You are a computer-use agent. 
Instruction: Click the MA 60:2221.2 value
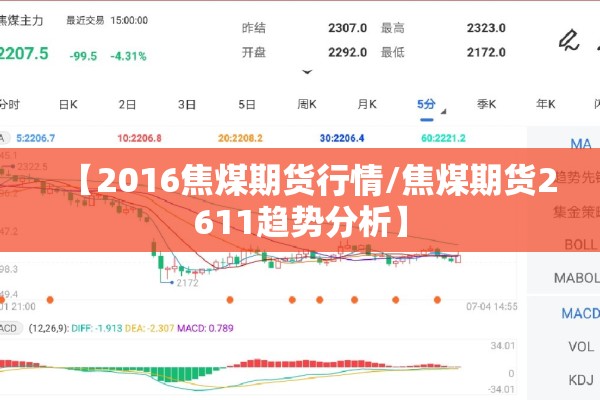point(443,138)
